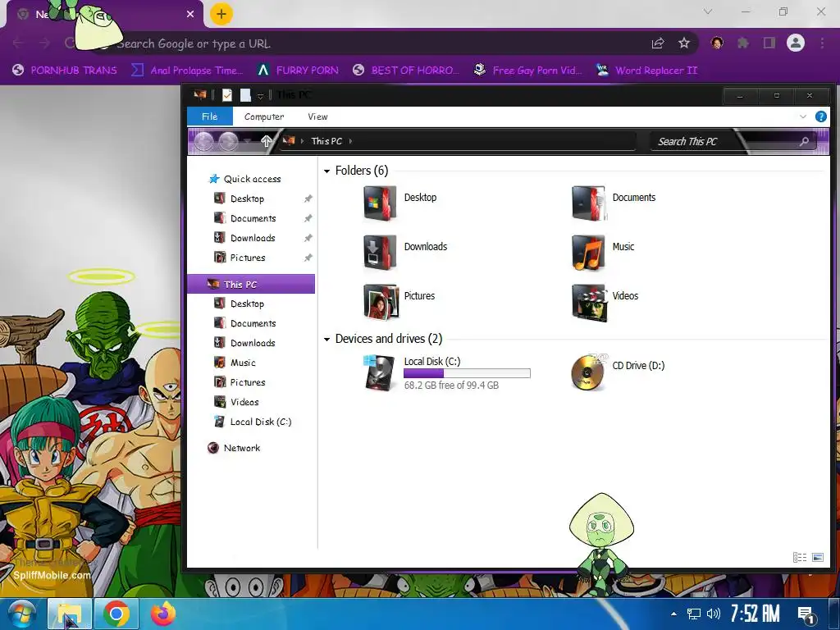Open recent locations dropdown in Explorer
Image resolution: width=840 pixels, height=630 pixels.
[x=247, y=141]
